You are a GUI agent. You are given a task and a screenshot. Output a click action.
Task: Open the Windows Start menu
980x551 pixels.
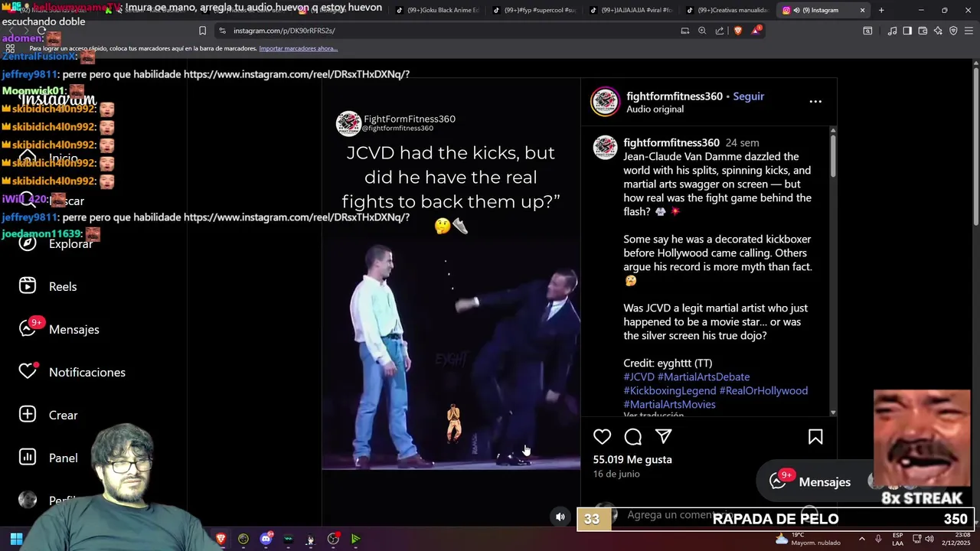coord(16,539)
